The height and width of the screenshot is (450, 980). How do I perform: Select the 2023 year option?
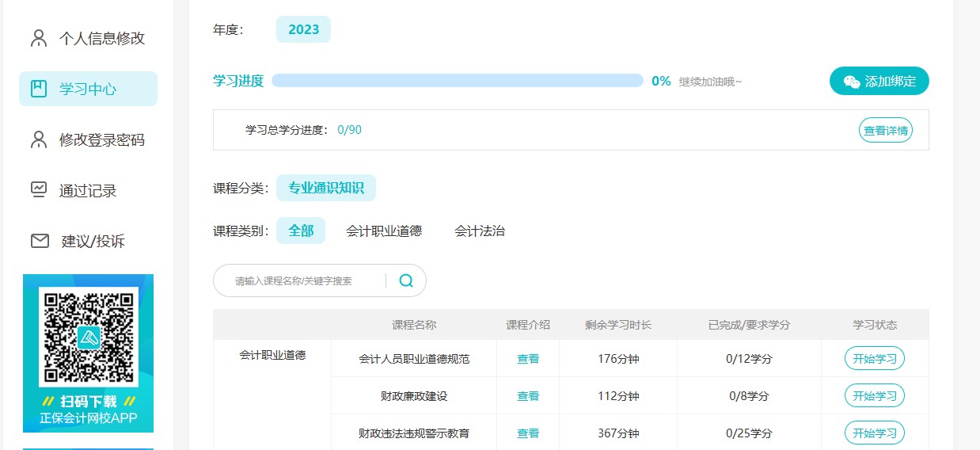303,30
